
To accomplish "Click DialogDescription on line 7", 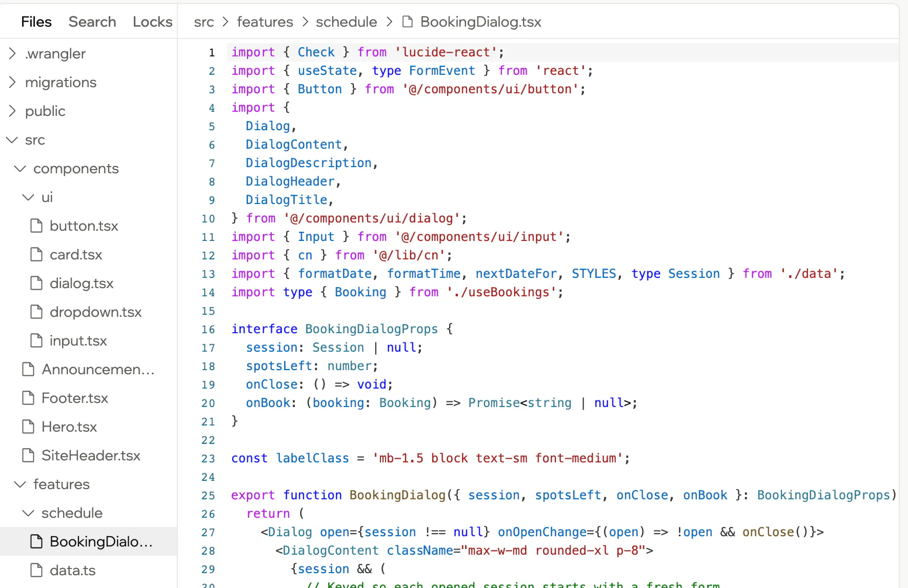I will tap(308, 163).
